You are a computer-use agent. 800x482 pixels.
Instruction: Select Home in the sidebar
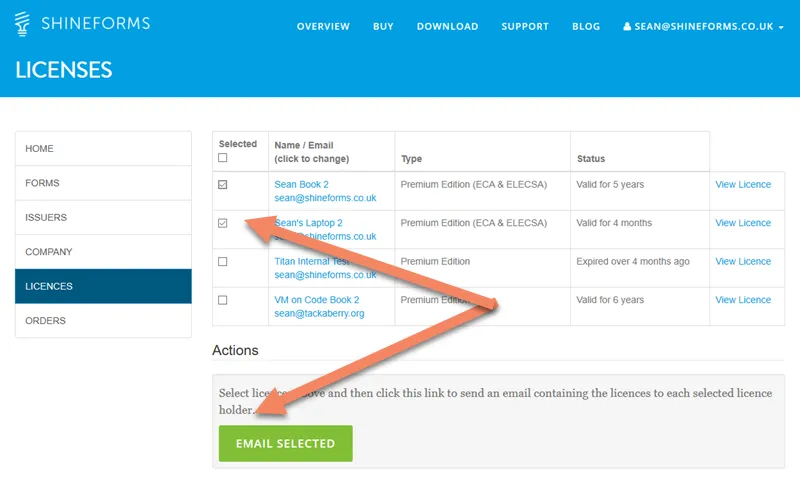(104, 148)
